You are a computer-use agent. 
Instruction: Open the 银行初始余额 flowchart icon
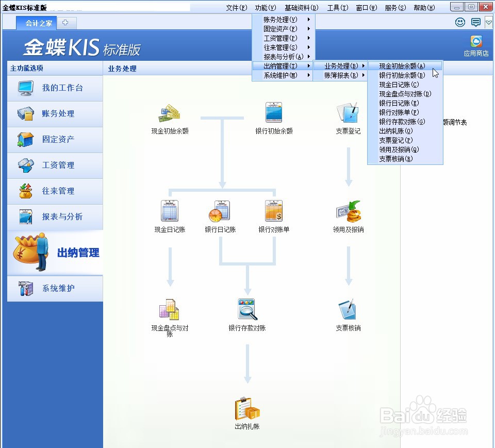(x=274, y=112)
